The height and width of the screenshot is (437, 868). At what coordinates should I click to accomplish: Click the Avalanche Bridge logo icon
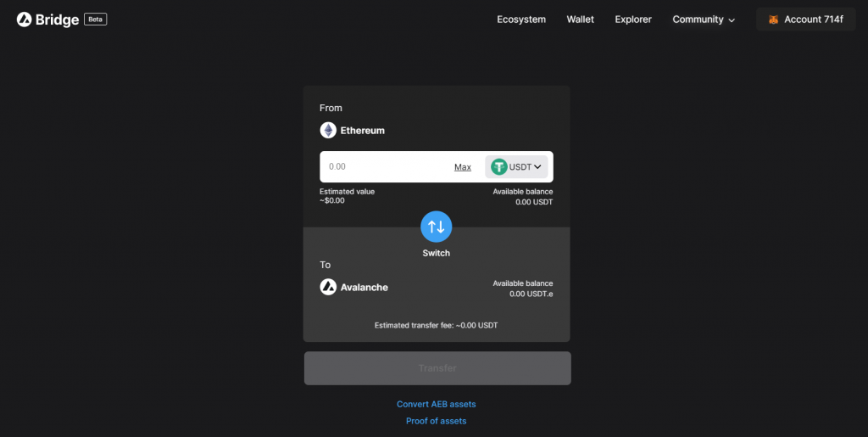(x=24, y=20)
